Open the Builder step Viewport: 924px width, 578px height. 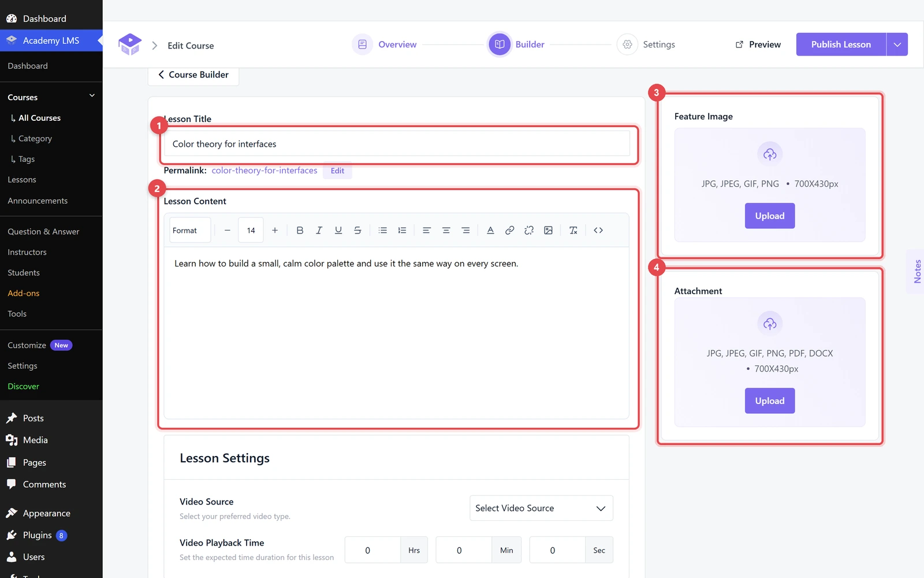click(516, 45)
